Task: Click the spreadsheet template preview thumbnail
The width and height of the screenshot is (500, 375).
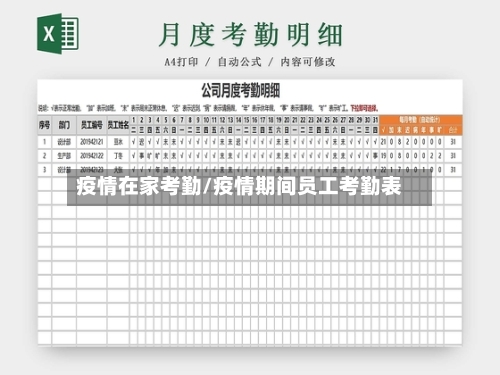Action: tap(250, 212)
